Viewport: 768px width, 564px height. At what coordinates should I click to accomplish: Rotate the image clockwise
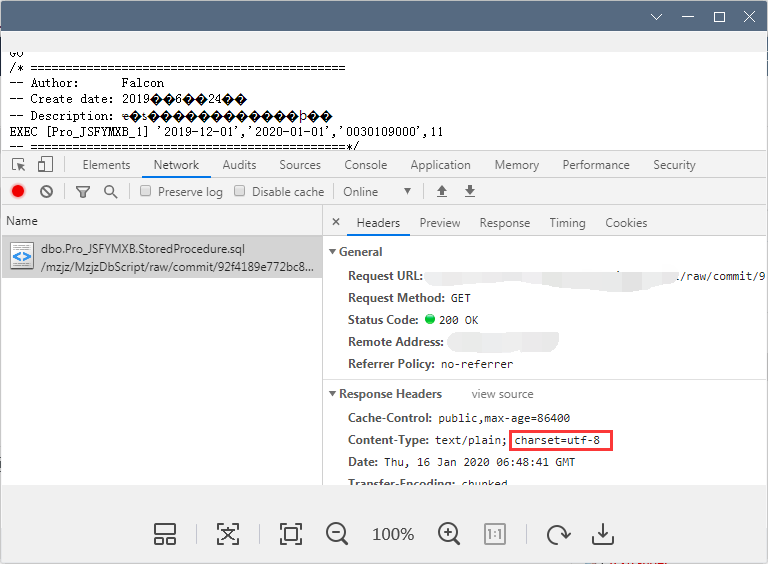[558, 534]
